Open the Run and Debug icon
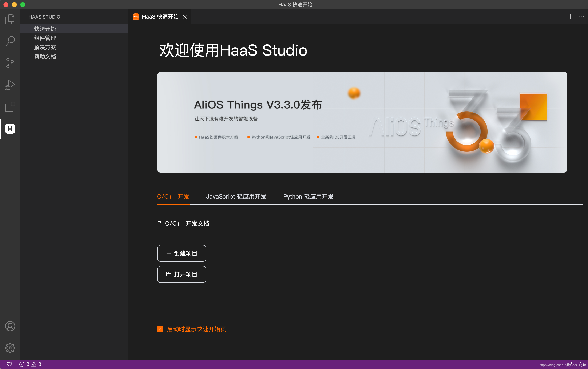 (x=10, y=85)
